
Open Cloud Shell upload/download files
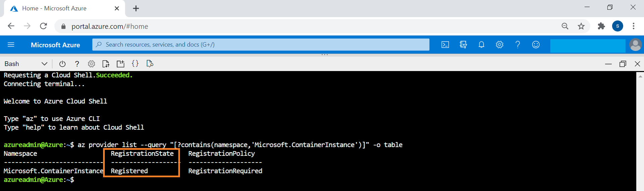click(x=106, y=64)
